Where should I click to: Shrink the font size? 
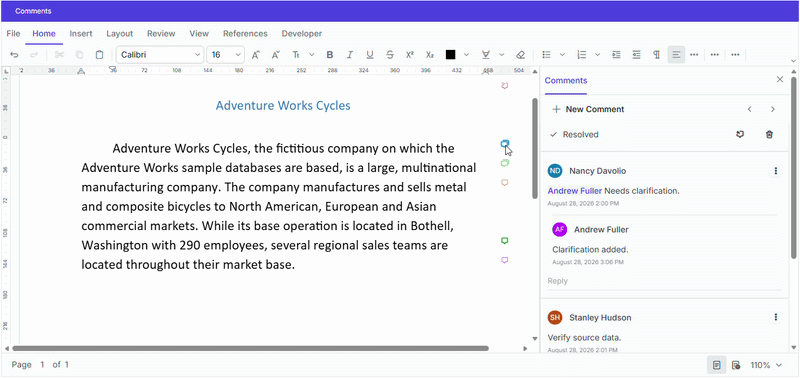click(276, 55)
